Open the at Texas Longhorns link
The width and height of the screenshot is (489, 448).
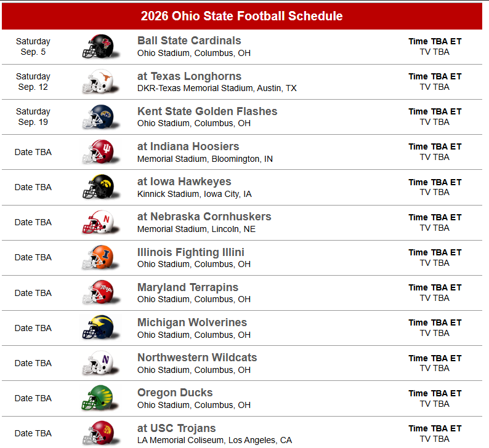pos(189,76)
